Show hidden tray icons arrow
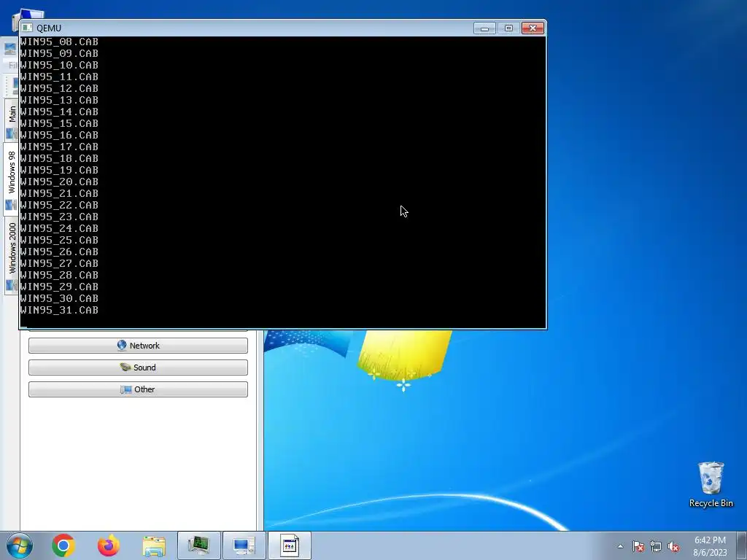747x560 pixels. pyautogui.click(x=620, y=546)
